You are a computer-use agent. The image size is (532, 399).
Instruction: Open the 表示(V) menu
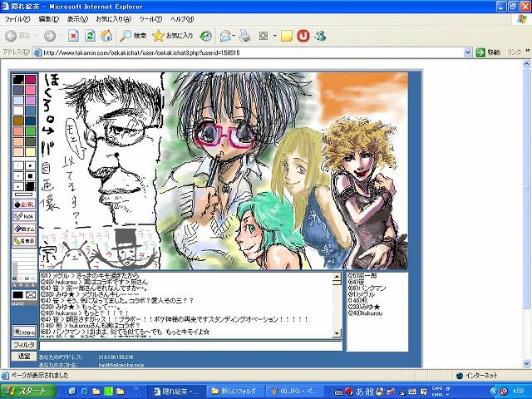(x=77, y=19)
